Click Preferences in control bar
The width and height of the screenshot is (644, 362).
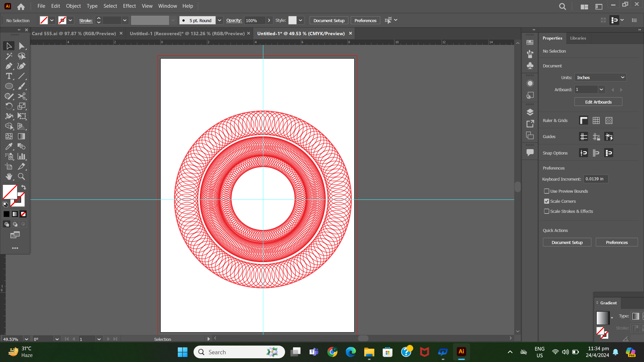[365, 20]
